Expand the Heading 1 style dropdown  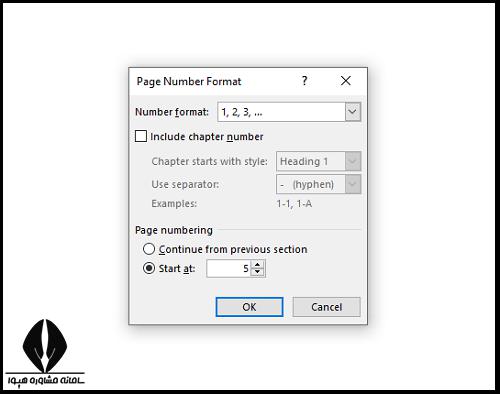coord(353,161)
